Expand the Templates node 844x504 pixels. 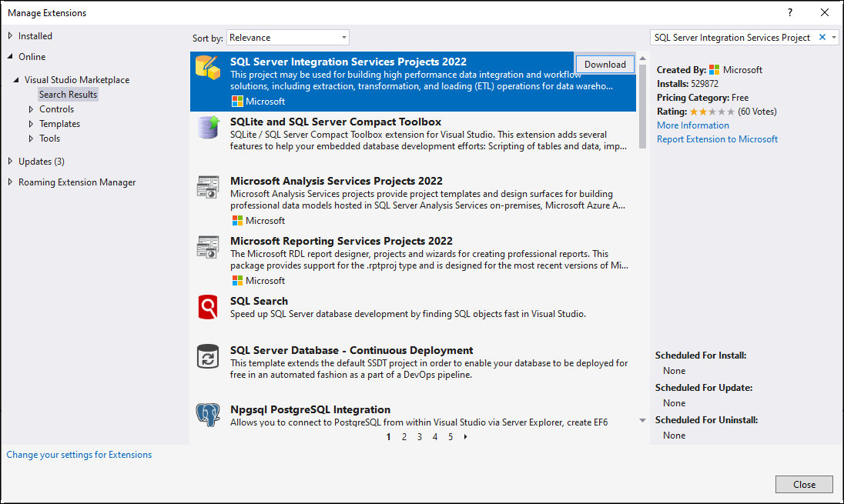pos(31,124)
